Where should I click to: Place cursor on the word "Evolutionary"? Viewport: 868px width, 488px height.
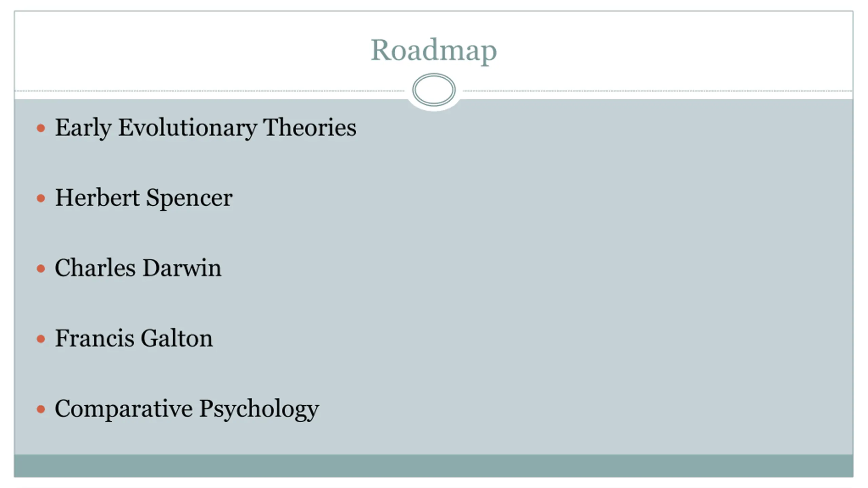187,128
